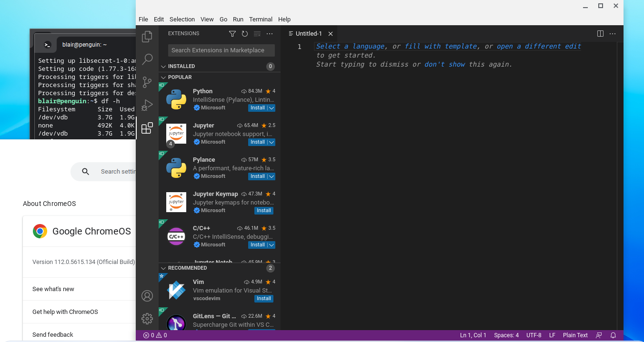Collapse the INSTALLED section
The image size is (644, 342).
point(163,67)
